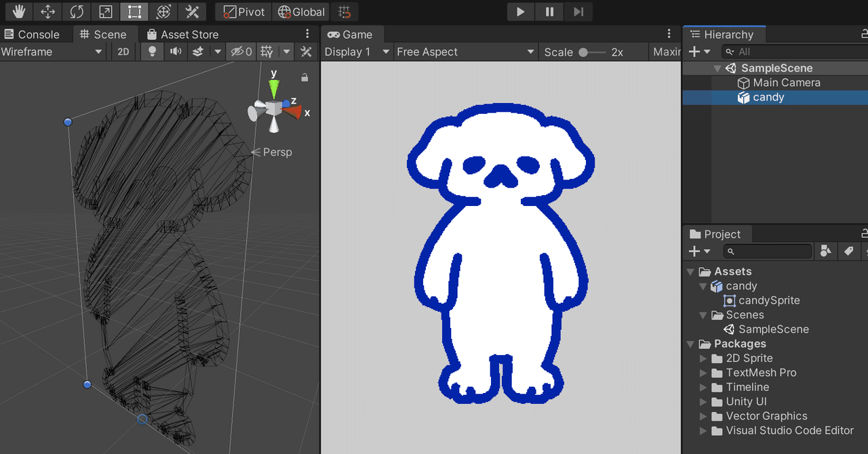Open Hierarchy create plus menu
Viewport: 868px width, 454px height.
[699, 51]
